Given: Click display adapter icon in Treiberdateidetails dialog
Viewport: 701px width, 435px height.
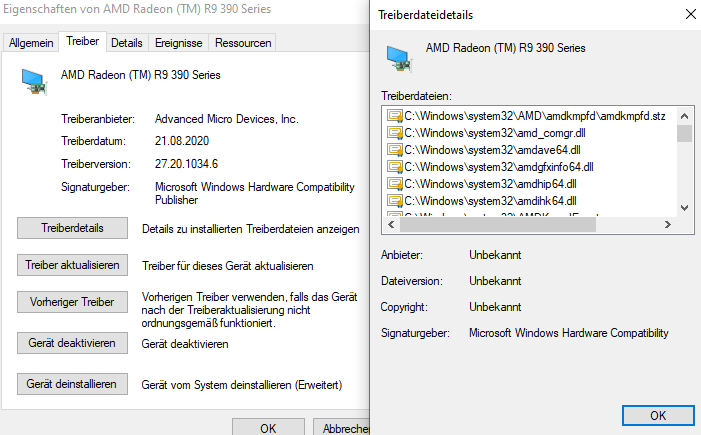Looking at the screenshot, I should (x=399, y=59).
